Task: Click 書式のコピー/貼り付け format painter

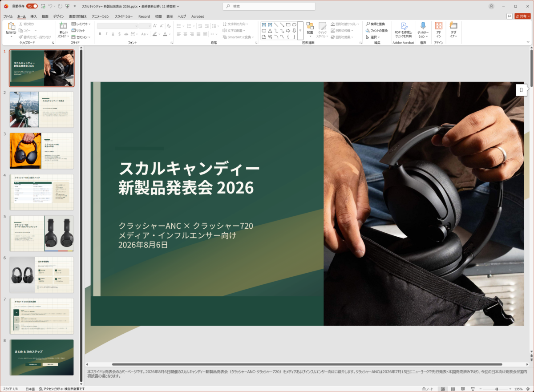Action: tap(35, 37)
